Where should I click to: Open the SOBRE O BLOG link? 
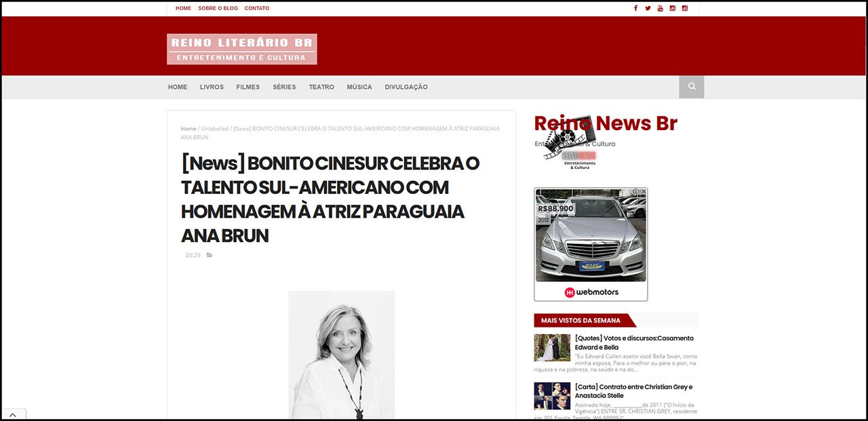tap(217, 8)
